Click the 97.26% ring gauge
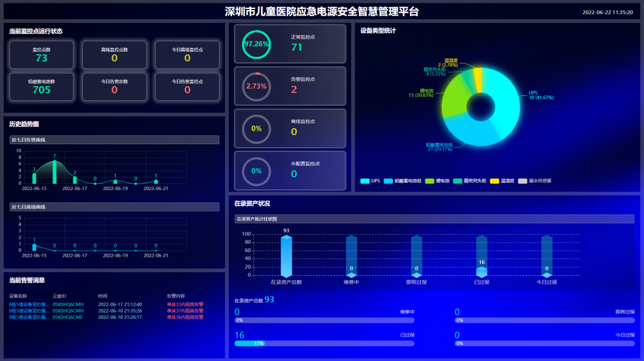 coord(256,44)
